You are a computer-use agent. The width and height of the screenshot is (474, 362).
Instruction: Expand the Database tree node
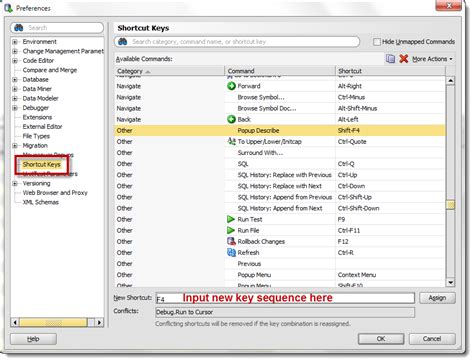(x=15, y=80)
